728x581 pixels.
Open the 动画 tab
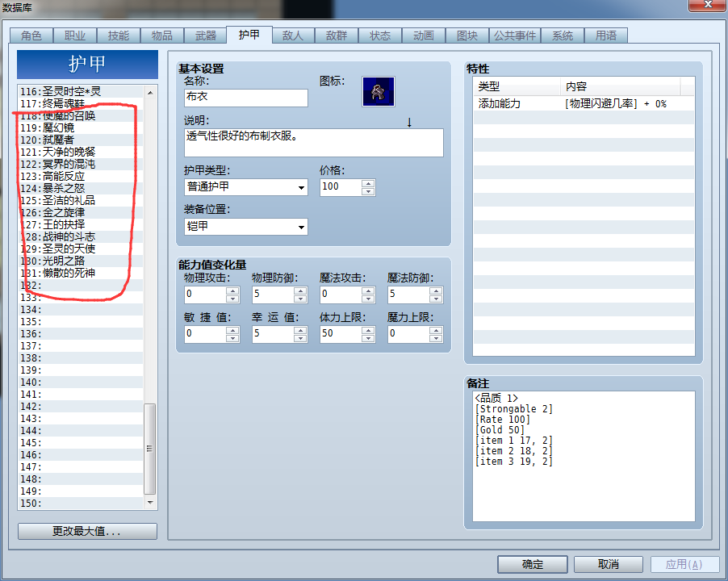click(x=424, y=36)
